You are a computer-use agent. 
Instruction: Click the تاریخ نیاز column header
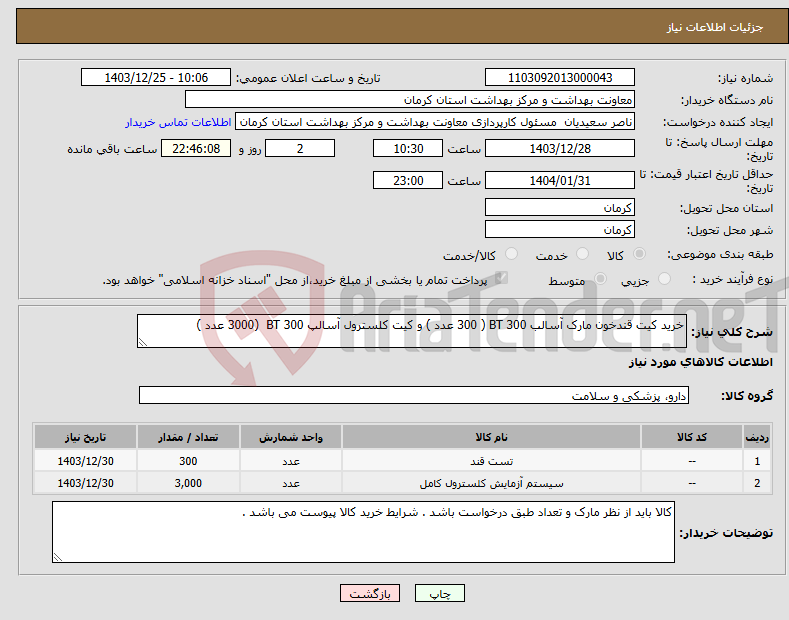86,437
